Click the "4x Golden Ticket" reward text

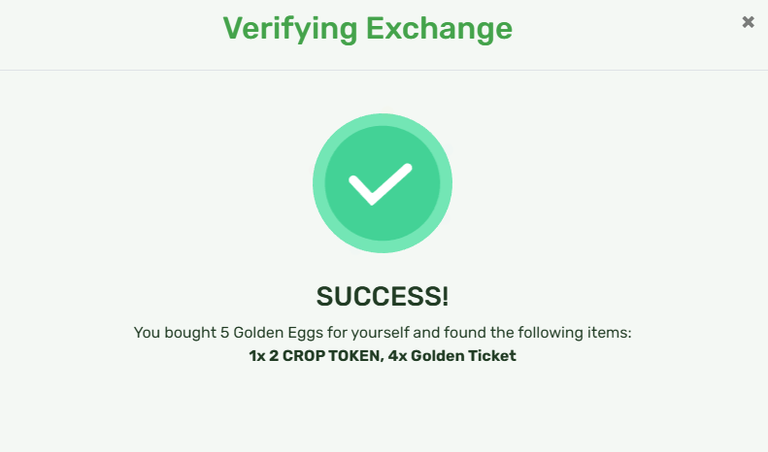click(x=452, y=356)
